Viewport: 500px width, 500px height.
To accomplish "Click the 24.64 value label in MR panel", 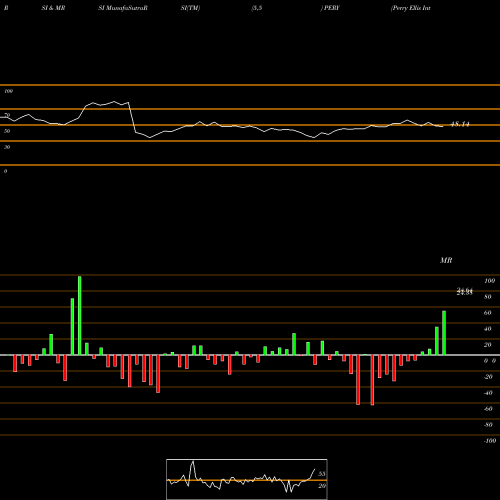I will pyautogui.click(x=465, y=291).
